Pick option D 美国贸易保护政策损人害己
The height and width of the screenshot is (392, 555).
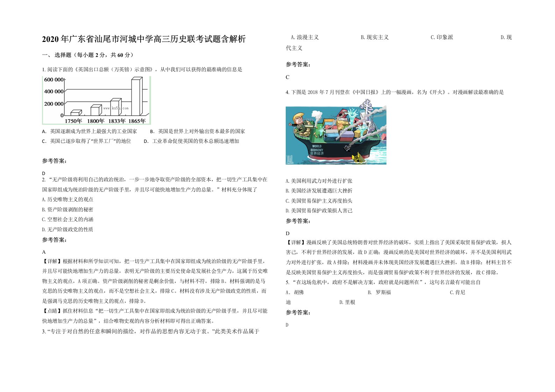pos(319,211)
